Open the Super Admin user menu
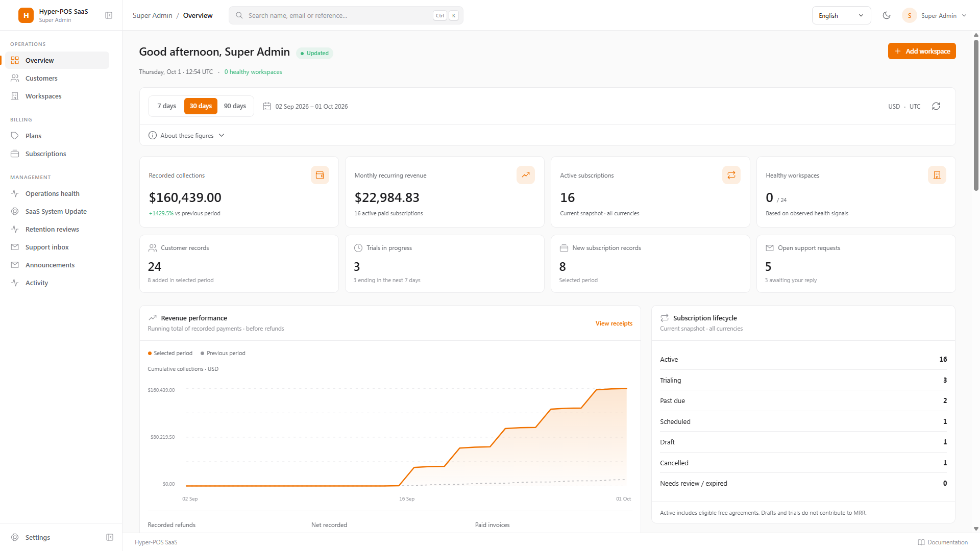Viewport: 980px width, 551px height. [935, 15]
